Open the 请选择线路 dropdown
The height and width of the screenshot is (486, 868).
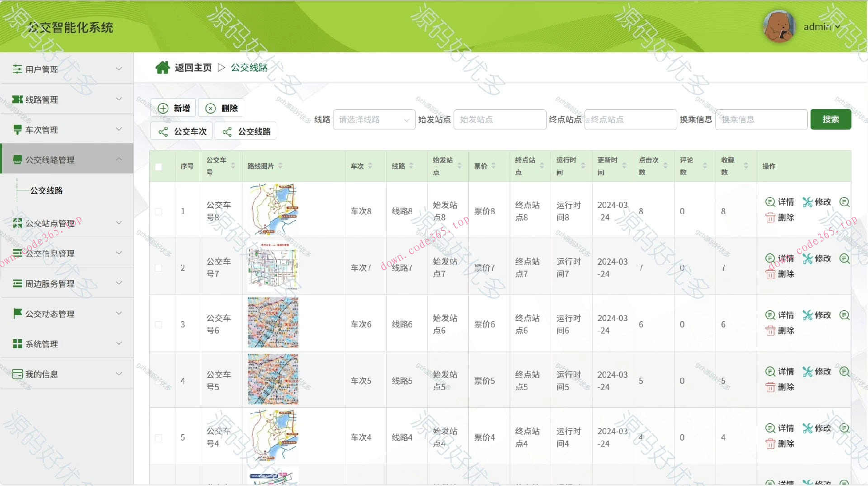click(x=374, y=119)
